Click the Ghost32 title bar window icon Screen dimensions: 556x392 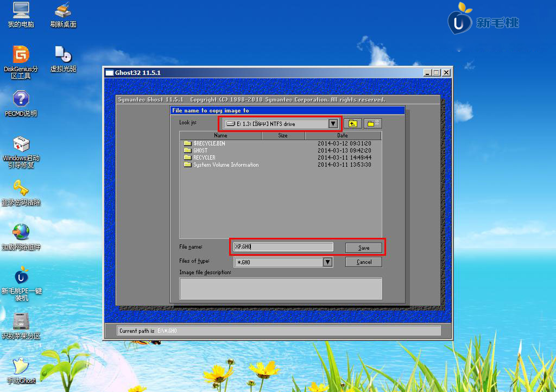(x=110, y=73)
